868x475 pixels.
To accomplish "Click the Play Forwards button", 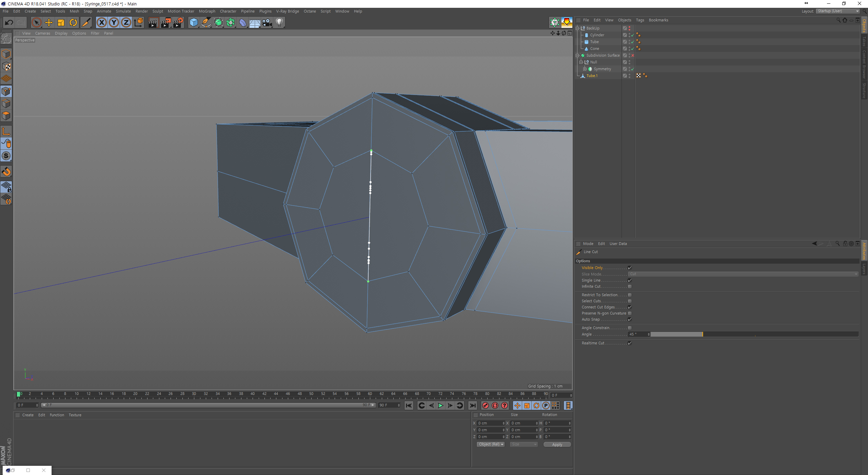I will coord(440,405).
